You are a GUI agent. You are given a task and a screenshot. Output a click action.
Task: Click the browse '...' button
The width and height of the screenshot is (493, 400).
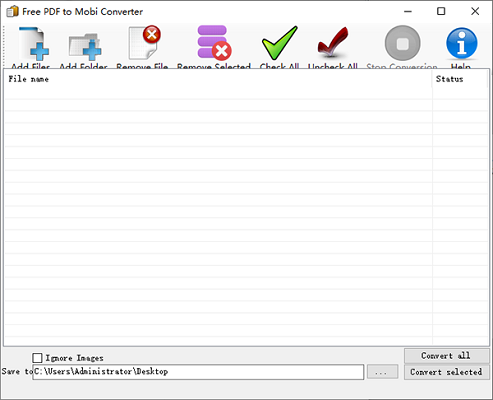click(382, 372)
